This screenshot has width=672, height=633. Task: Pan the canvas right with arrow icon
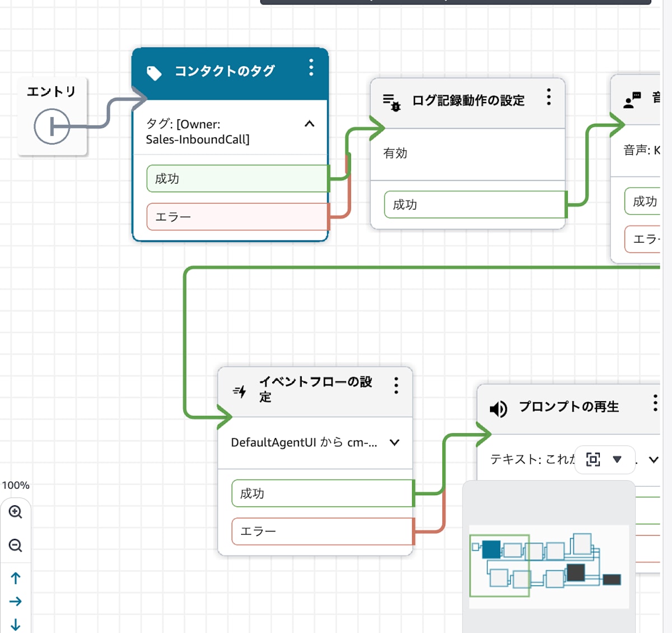click(16, 602)
